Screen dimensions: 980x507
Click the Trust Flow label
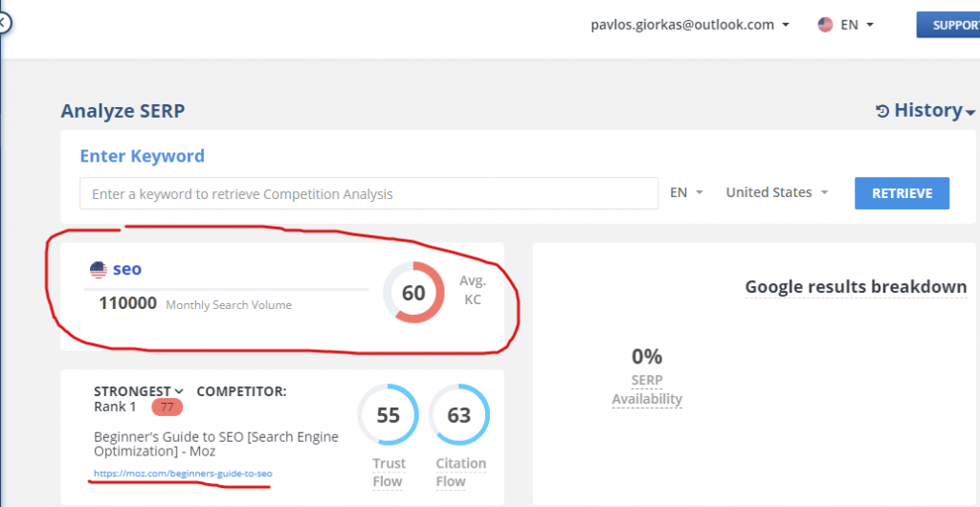coord(389,473)
